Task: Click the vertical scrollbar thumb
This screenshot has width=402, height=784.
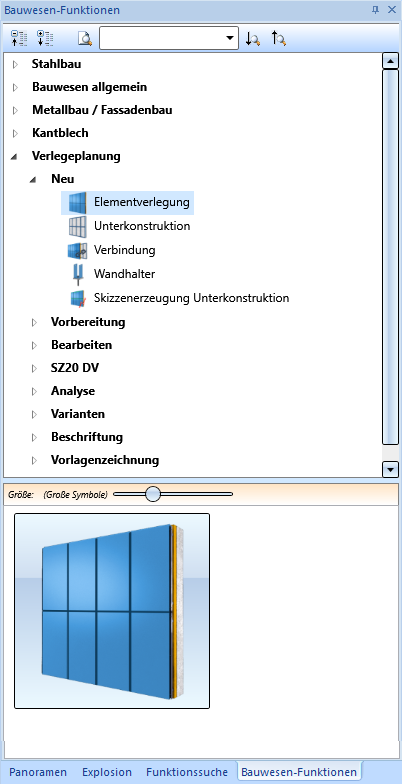Action: [390, 256]
